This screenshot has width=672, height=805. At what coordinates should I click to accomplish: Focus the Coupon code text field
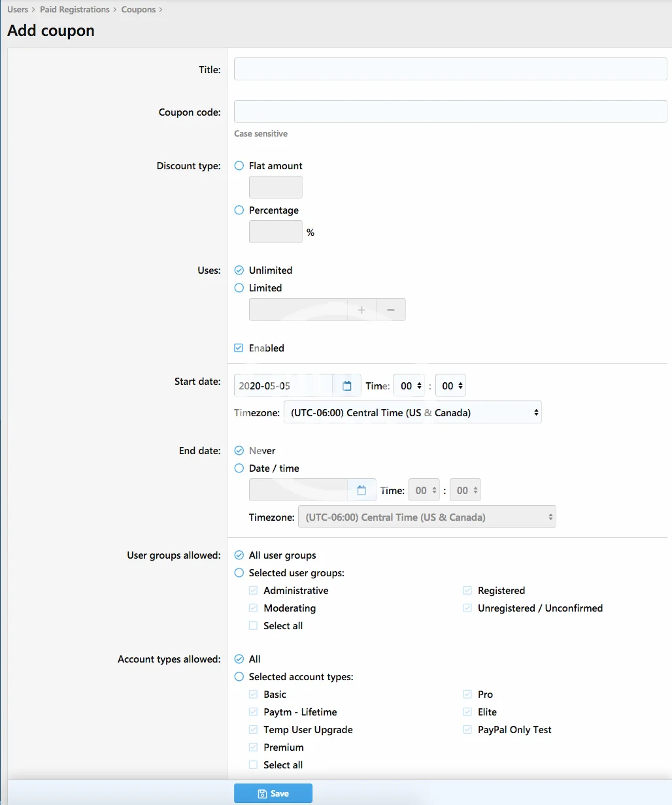[x=450, y=112]
